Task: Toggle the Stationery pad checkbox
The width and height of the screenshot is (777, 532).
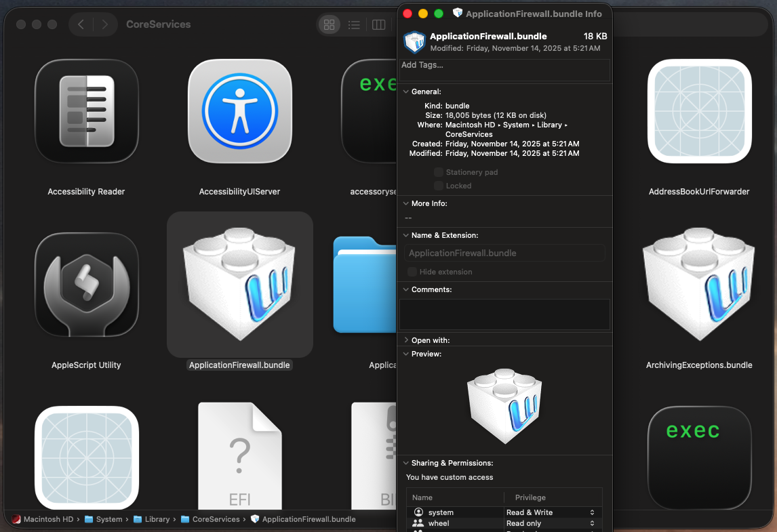Action: [439, 172]
